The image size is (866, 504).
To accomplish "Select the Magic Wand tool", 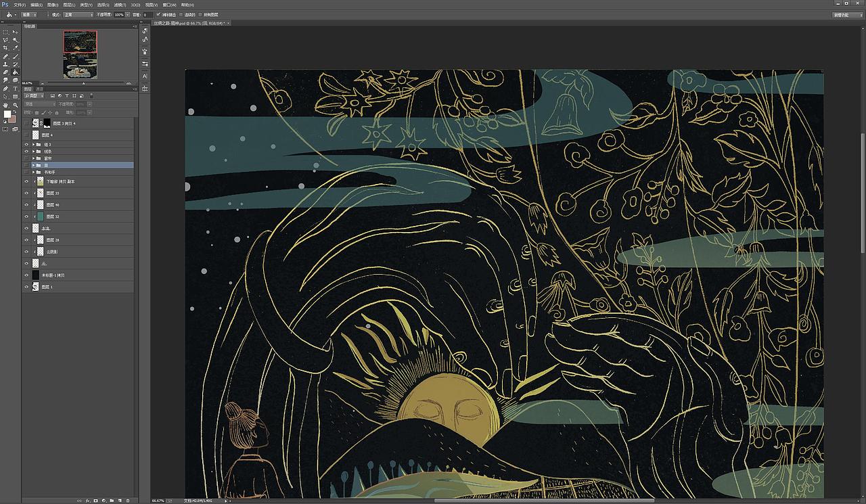I will pos(15,40).
